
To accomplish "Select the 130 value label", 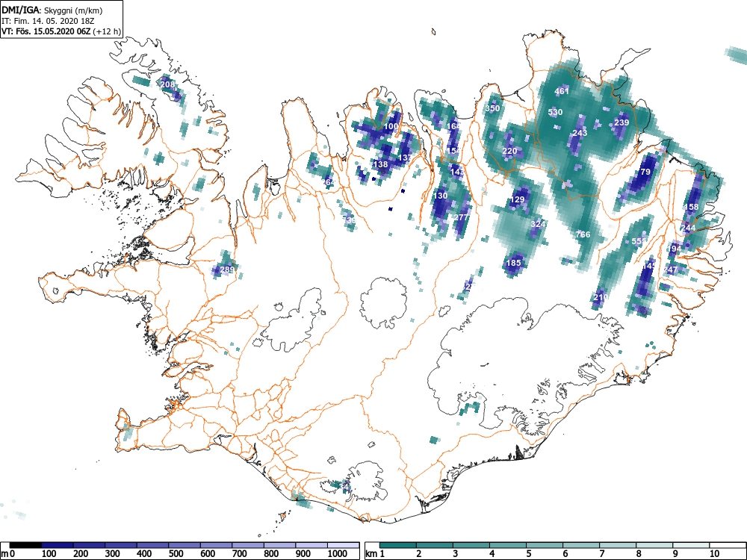I will pyautogui.click(x=440, y=196).
